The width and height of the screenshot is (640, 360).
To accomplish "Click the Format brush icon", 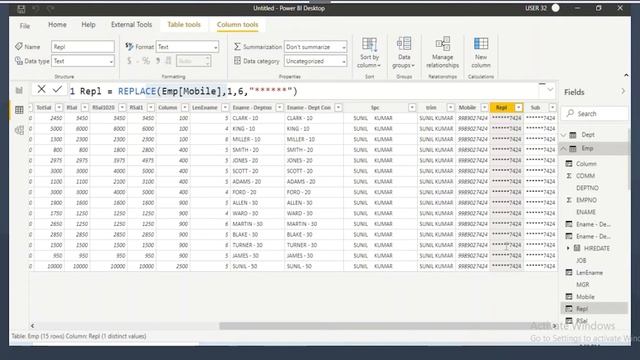I will (129, 47).
